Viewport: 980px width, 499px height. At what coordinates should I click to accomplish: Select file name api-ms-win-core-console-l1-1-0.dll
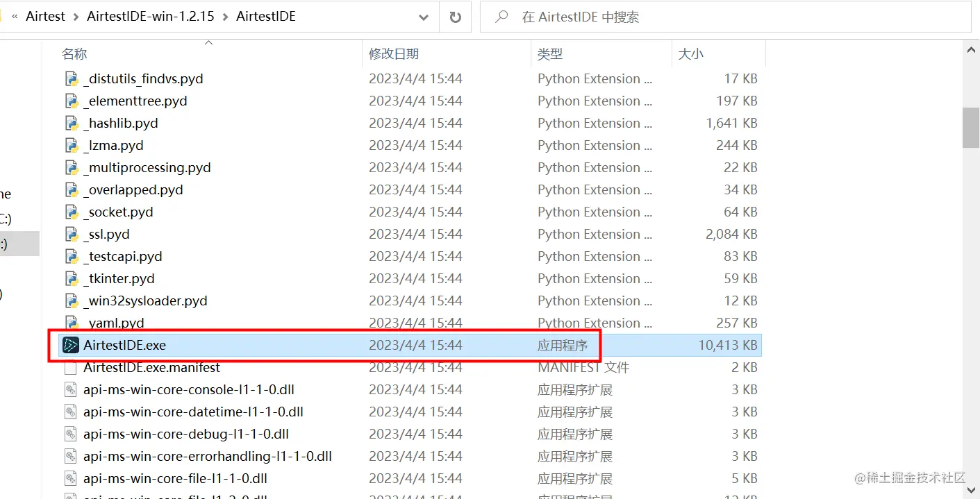189,390
